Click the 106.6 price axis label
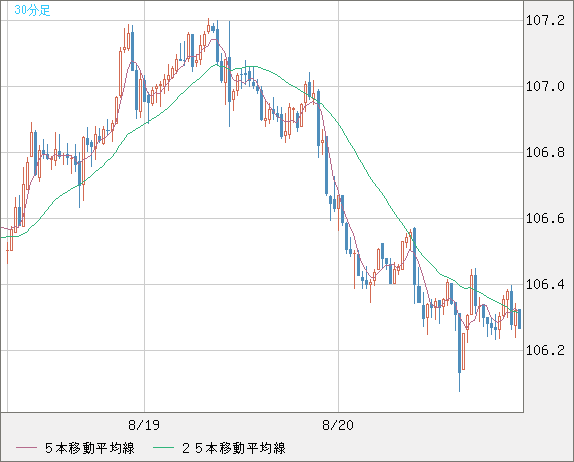Screen dimensions: 574x462 545,219
